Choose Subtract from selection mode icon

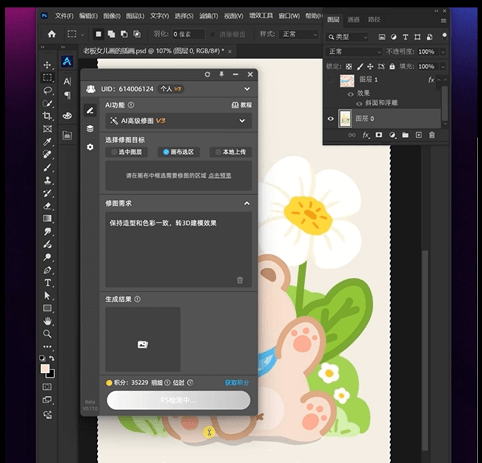(124, 34)
